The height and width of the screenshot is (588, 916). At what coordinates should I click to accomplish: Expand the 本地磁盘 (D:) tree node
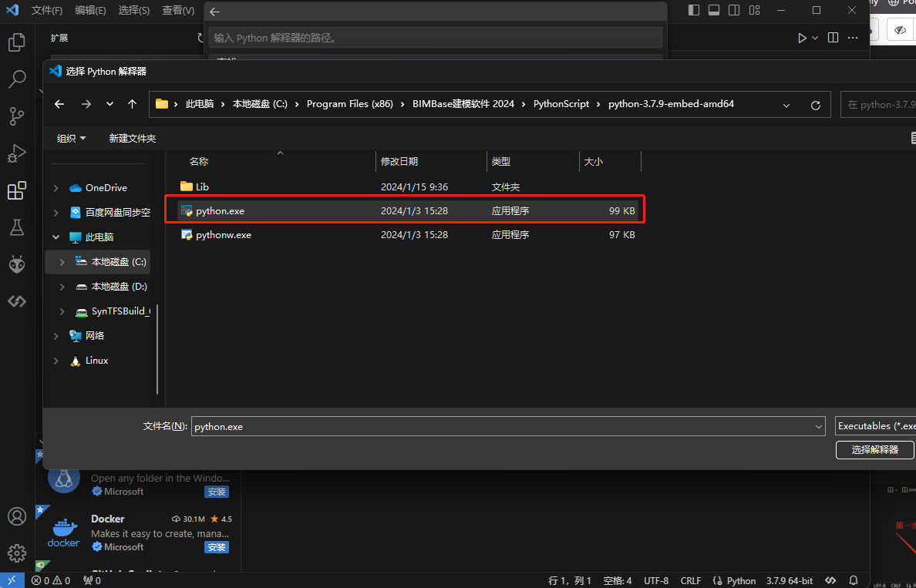pyautogui.click(x=62, y=287)
